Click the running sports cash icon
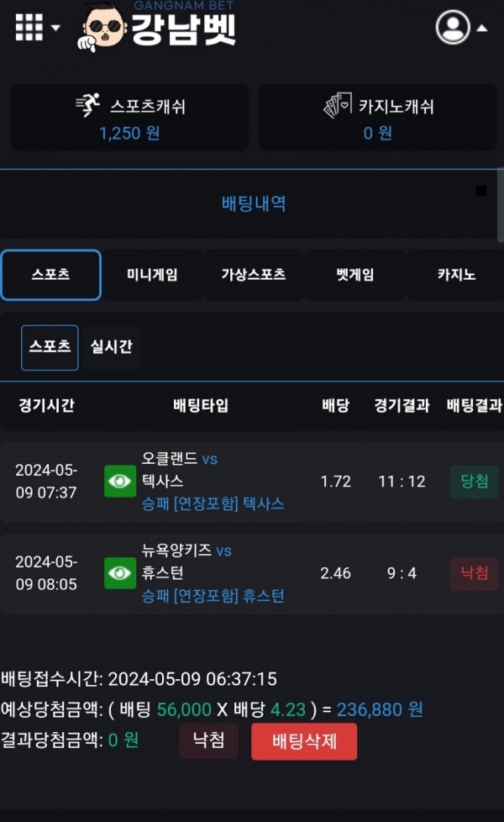The height and width of the screenshot is (822, 504). (x=87, y=106)
